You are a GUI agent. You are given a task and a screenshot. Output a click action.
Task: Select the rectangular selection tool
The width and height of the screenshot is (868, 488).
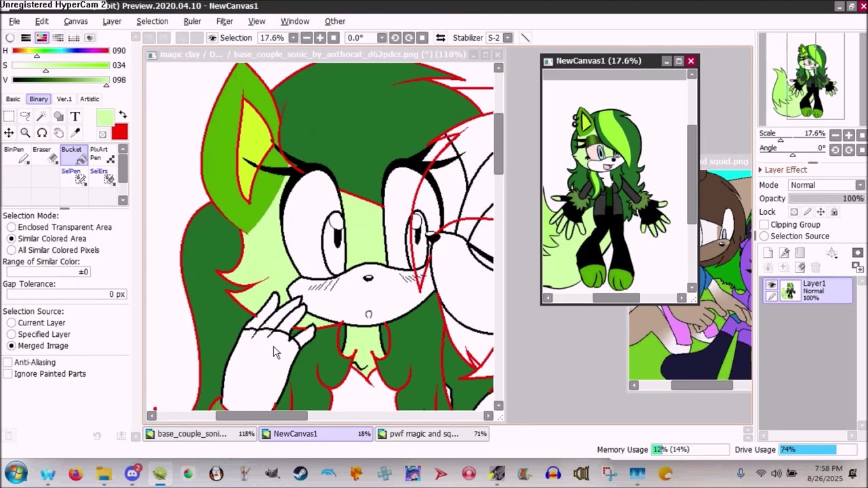pyautogui.click(x=9, y=117)
